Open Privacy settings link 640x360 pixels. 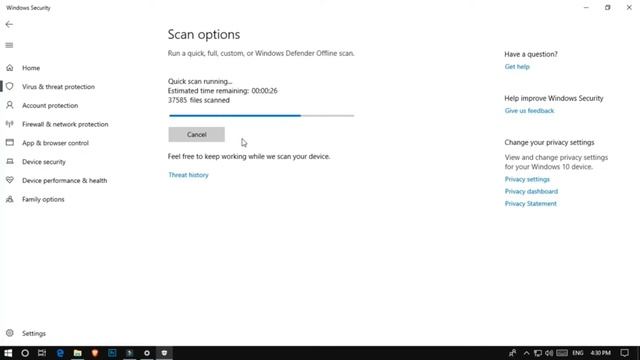click(x=527, y=179)
